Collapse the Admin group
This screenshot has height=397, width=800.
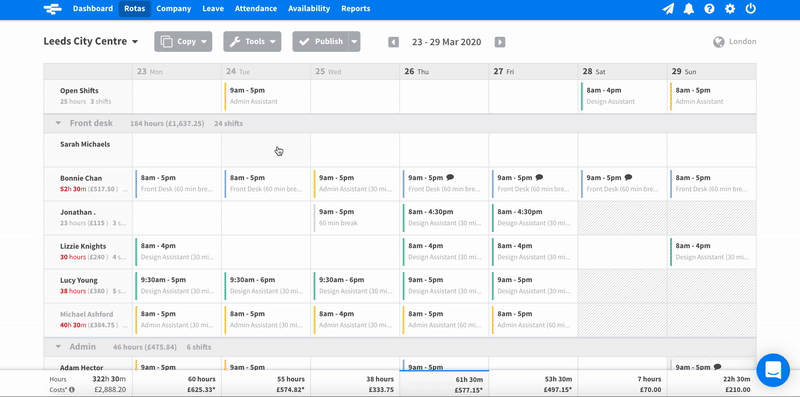[58, 346]
